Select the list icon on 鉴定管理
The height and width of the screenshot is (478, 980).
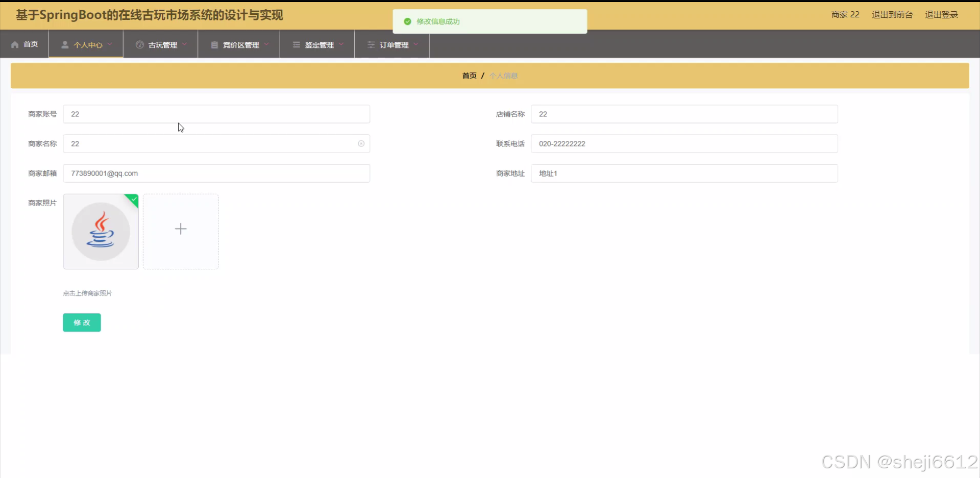point(296,44)
